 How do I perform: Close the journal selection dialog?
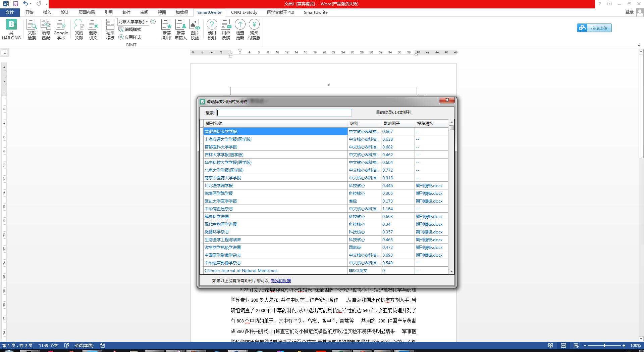447,100
